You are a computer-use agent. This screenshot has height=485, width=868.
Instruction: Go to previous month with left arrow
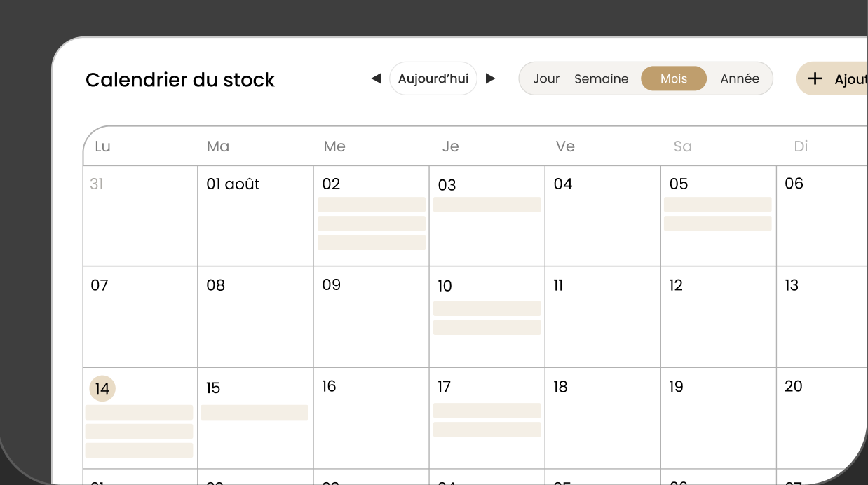tap(376, 78)
